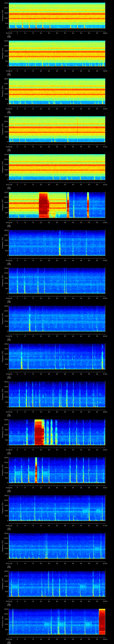The height and width of the screenshot is (644, 114).
Task: Click the 18:40:00 spectrogram panel
Action: 57,129
